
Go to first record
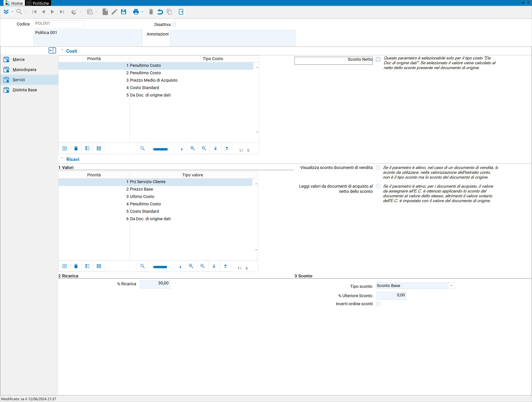tap(34, 12)
